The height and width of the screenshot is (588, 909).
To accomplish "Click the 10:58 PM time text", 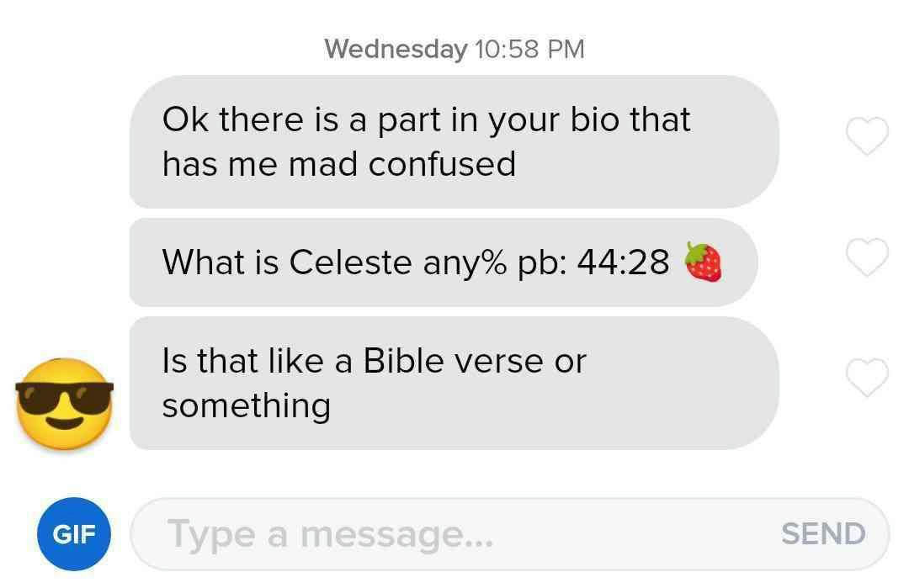I will point(529,49).
